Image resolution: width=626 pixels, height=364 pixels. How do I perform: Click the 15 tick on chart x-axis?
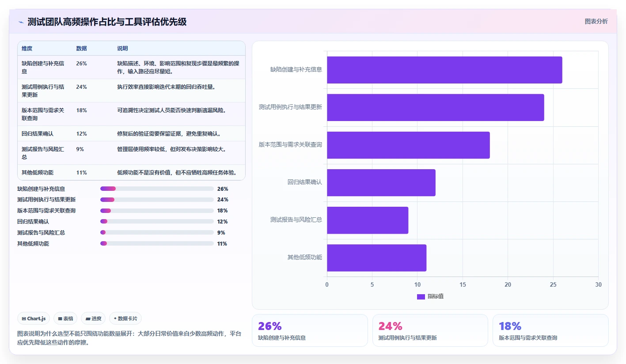point(463,285)
